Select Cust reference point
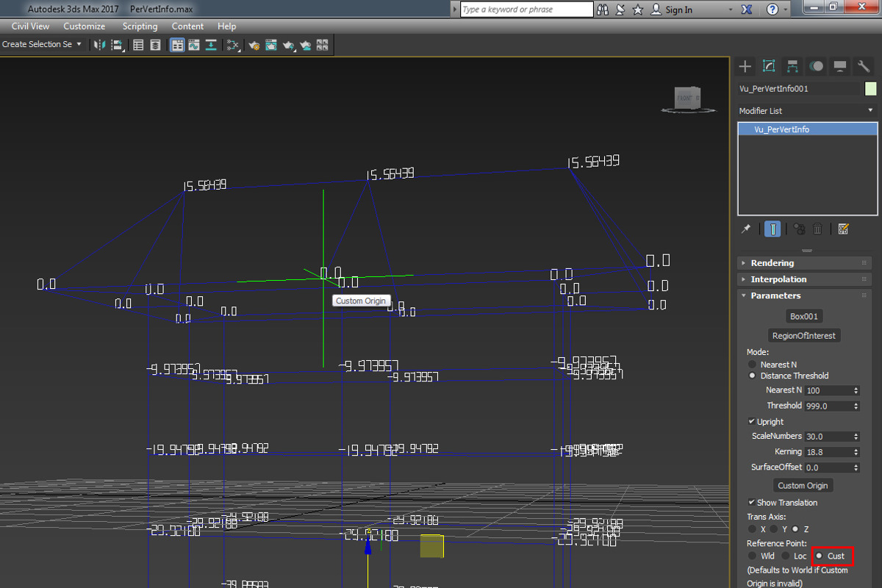Screen dimensions: 882x588 [819, 556]
